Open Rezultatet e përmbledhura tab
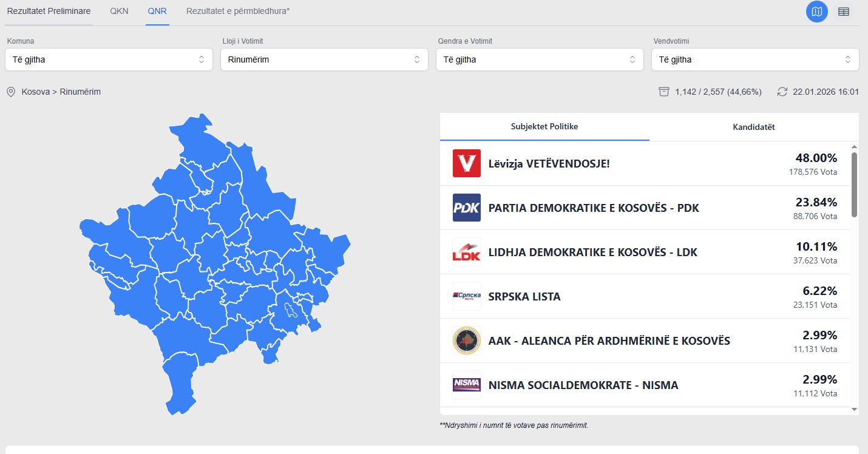 tap(237, 11)
